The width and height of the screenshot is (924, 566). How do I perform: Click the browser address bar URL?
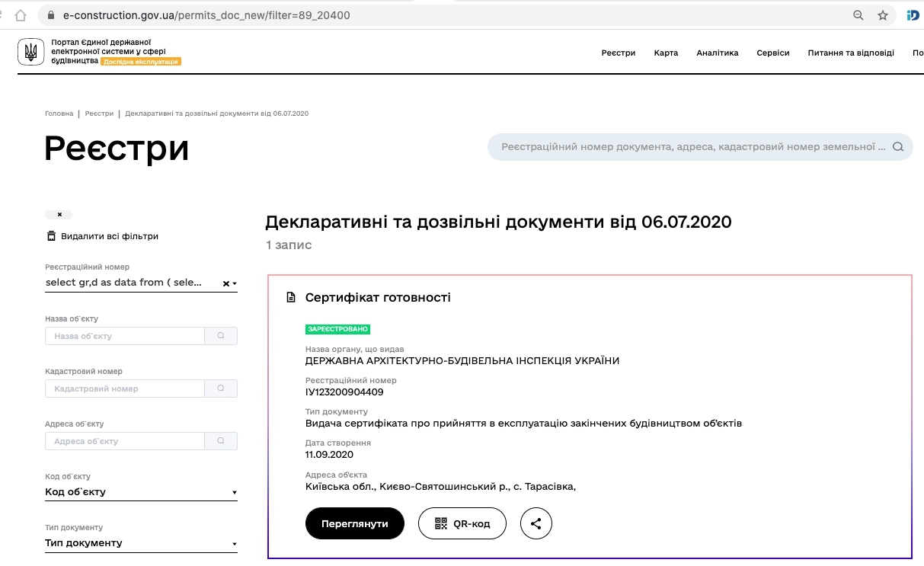tap(206, 15)
